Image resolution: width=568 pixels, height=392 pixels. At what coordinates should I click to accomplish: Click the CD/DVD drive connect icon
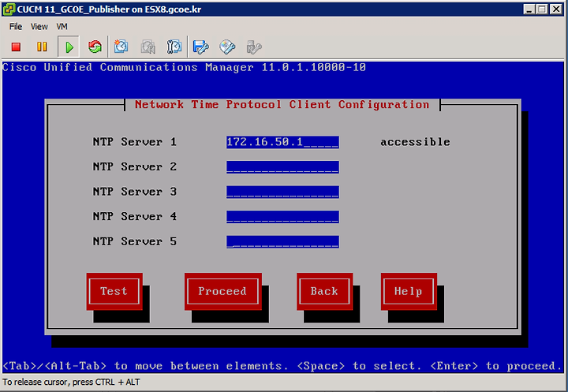tap(227, 47)
